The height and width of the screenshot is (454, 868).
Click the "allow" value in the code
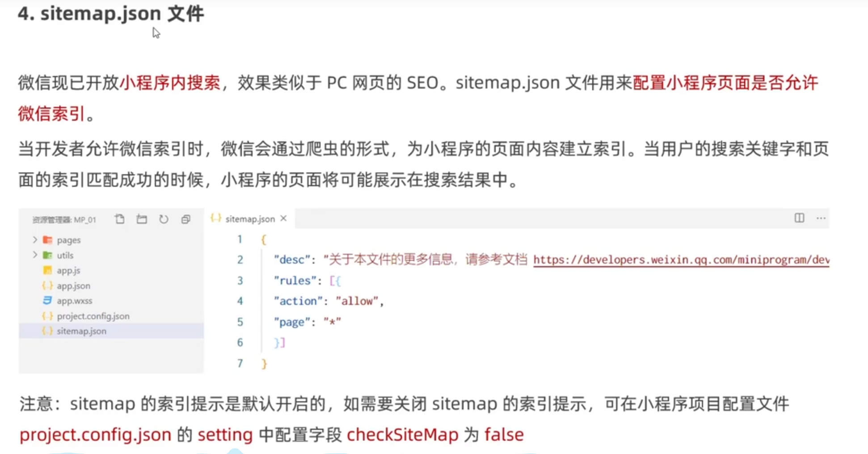tap(357, 301)
